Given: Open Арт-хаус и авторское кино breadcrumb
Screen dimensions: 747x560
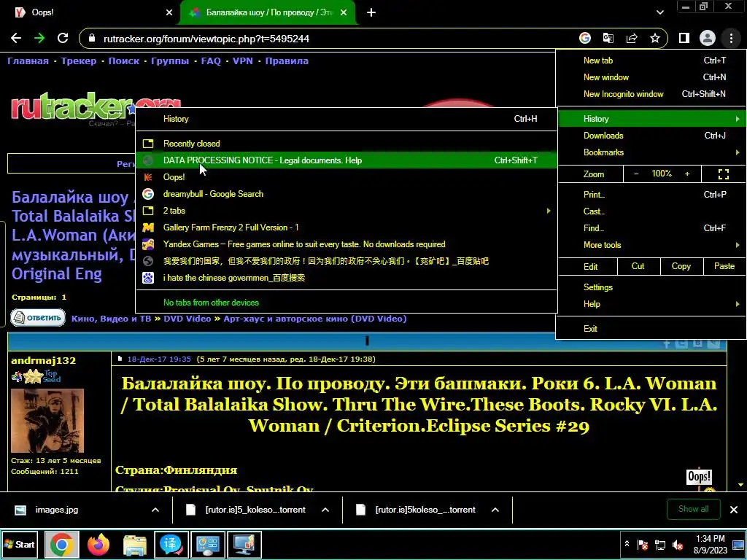Looking at the screenshot, I should (315, 319).
